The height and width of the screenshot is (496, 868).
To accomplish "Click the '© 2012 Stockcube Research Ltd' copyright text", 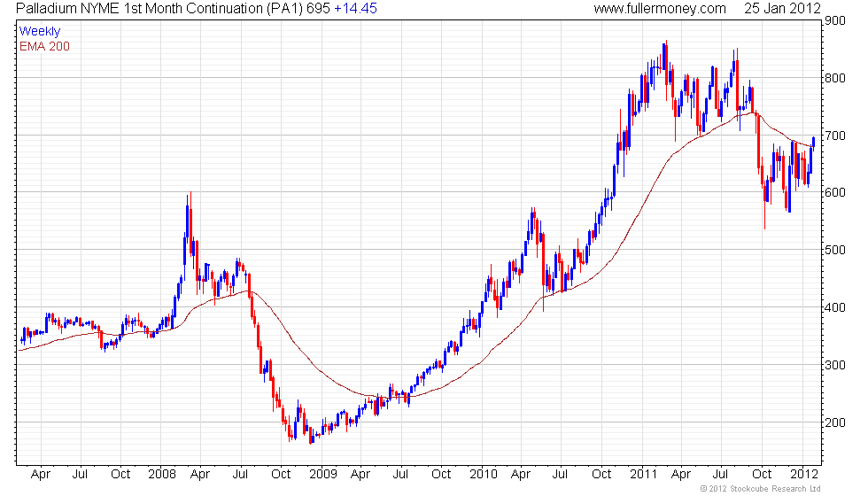I will coord(760,489).
